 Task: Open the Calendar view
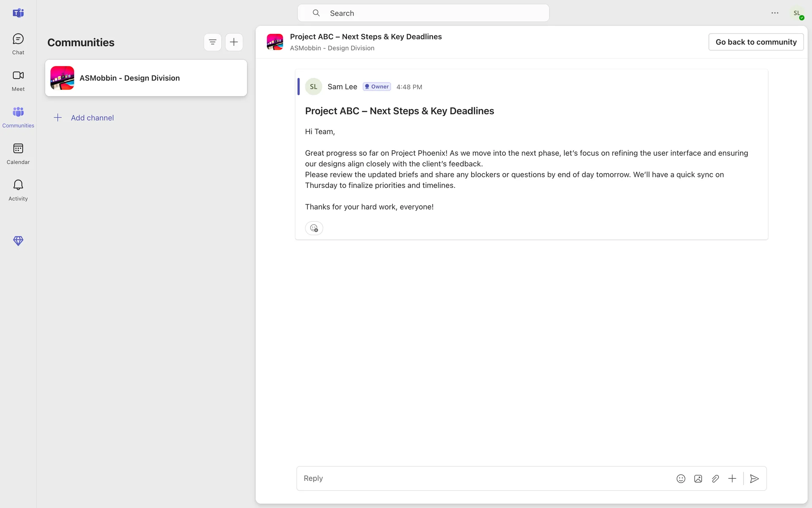[18, 154]
